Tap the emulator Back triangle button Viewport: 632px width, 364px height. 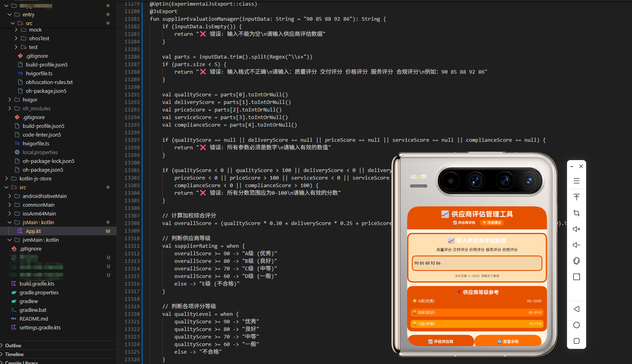click(576, 309)
